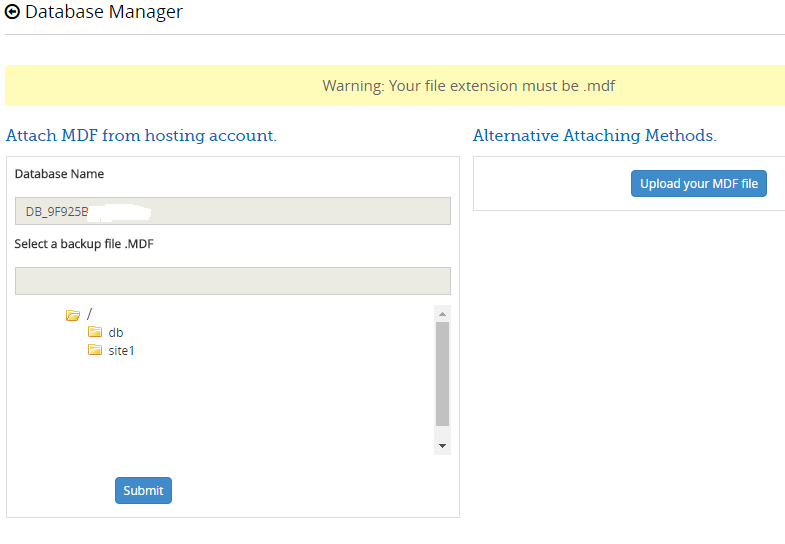Screen dimensions: 785x544
Task: Click the file tree scrollbar down arrow
Action: (x=442, y=445)
